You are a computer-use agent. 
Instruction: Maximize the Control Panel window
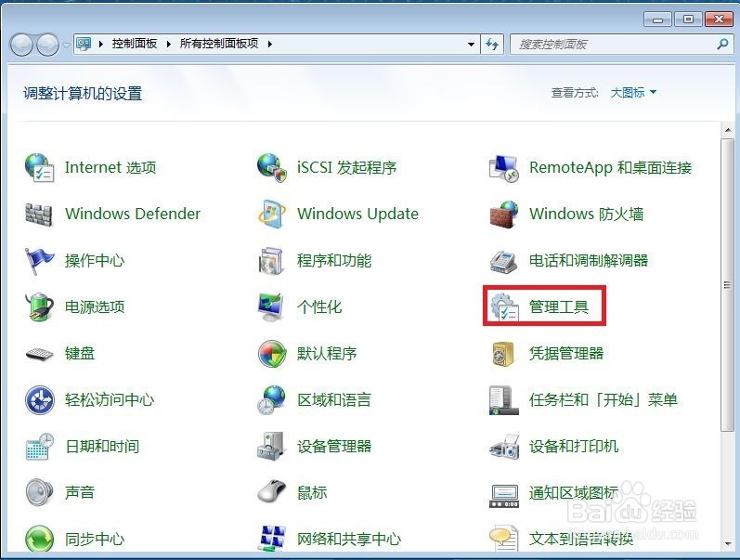pyautogui.click(x=688, y=19)
